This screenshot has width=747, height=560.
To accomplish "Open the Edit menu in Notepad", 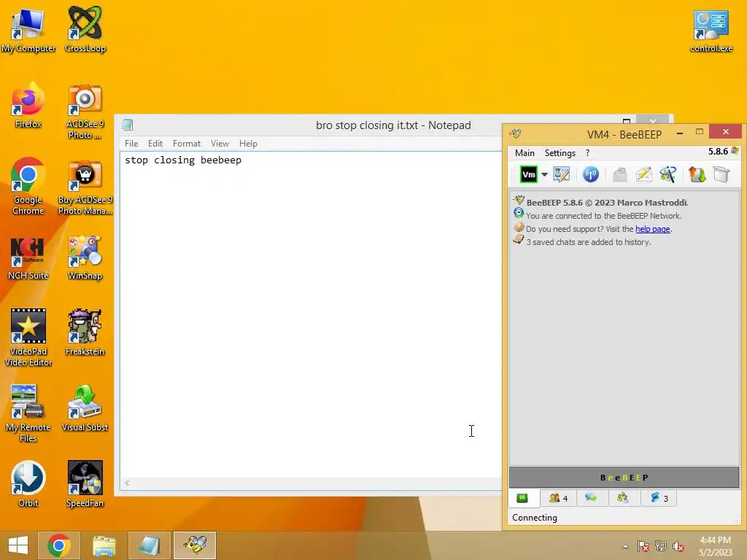I will tap(155, 144).
